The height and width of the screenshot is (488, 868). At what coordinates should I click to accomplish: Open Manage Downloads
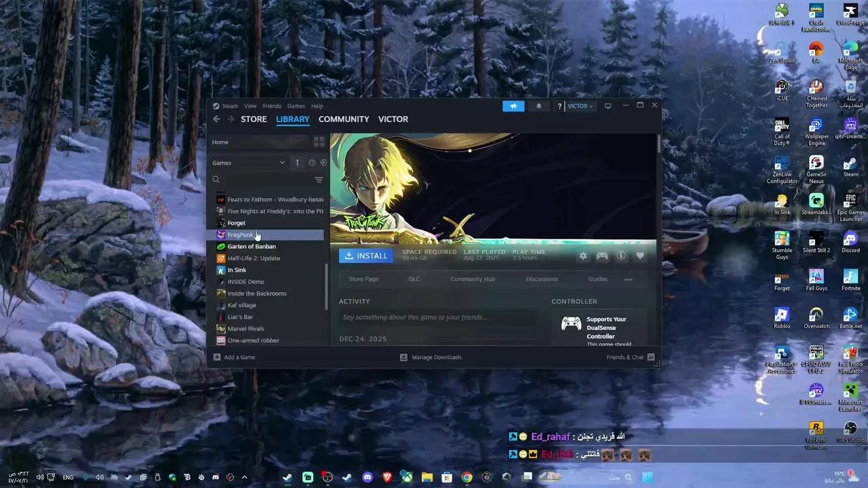pos(431,357)
